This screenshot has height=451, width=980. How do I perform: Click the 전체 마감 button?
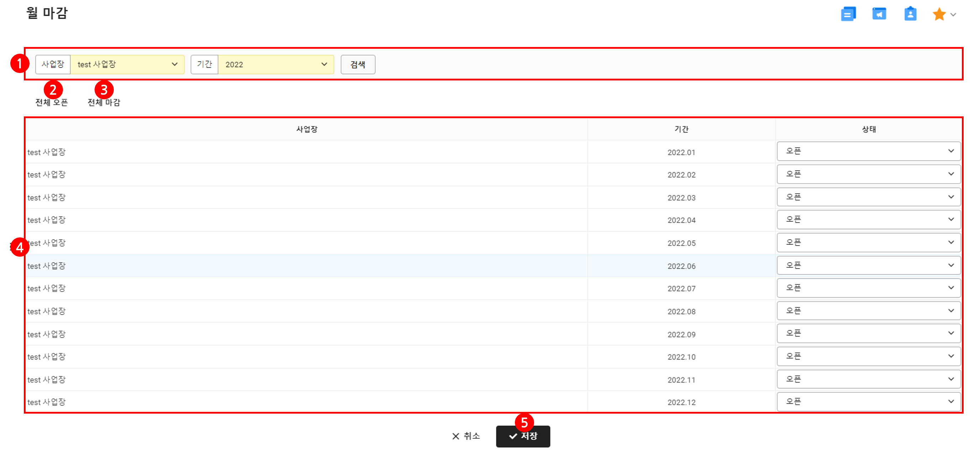click(x=104, y=103)
